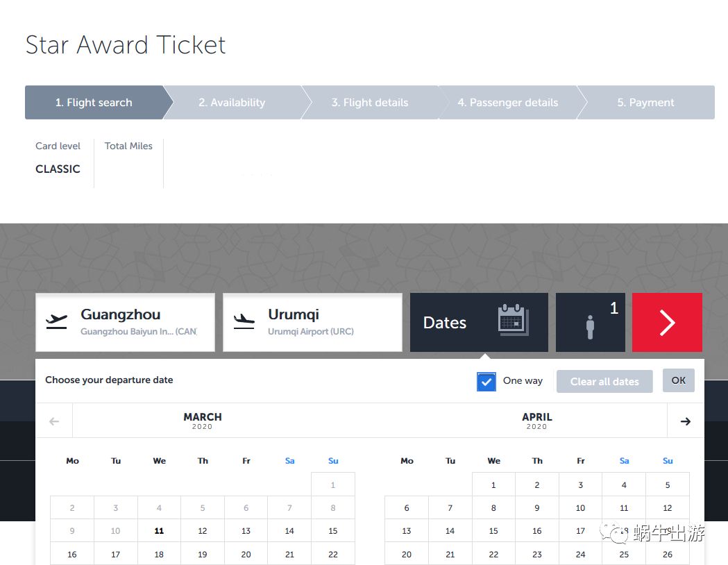Image resolution: width=728 pixels, height=565 pixels.
Task: Click the arrival plane icon beside Urumqi
Action: point(244,321)
